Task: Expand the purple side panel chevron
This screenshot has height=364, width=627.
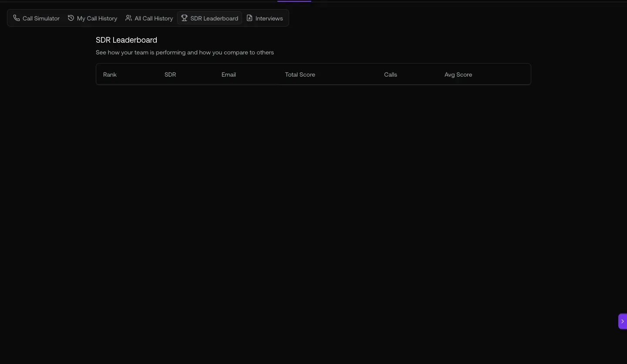Action: click(623, 321)
